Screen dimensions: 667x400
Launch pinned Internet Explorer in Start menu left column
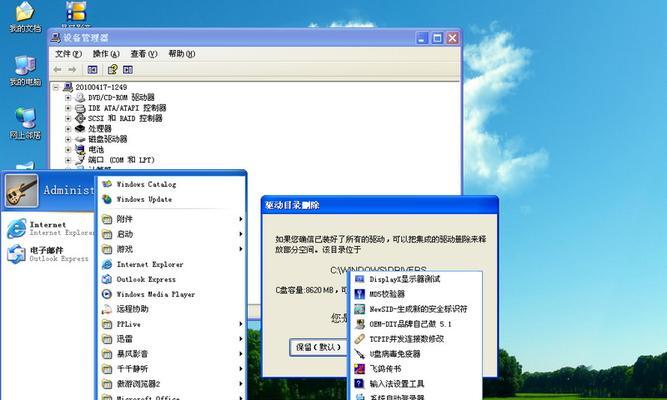[50, 229]
